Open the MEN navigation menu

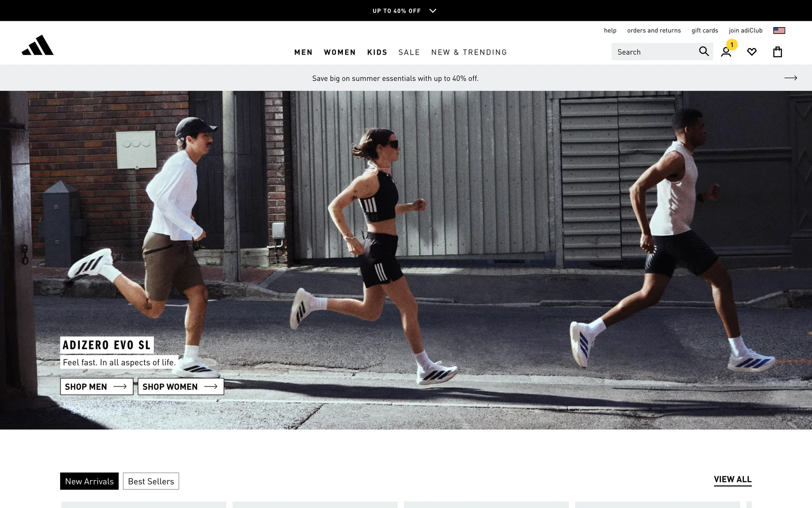pyautogui.click(x=303, y=52)
